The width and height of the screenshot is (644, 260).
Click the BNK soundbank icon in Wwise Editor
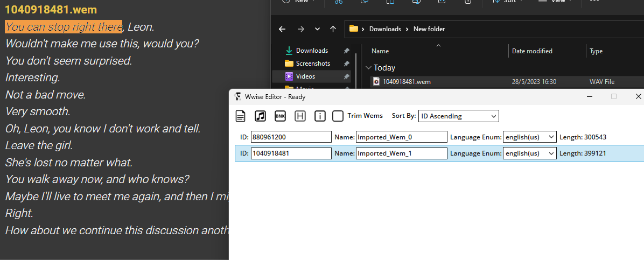[x=280, y=116]
